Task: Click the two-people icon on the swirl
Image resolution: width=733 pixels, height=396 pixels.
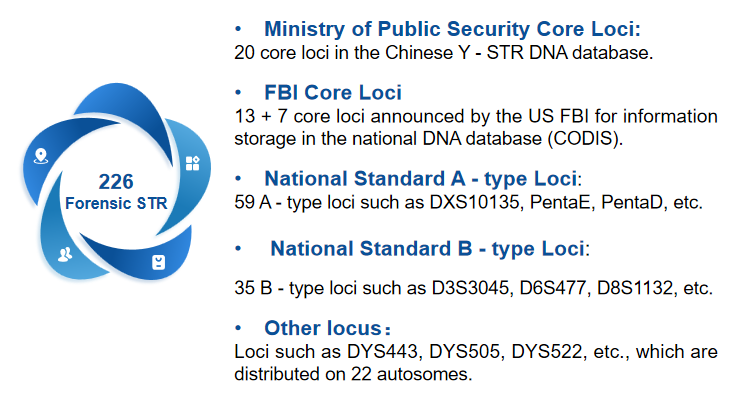Action: [65, 254]
